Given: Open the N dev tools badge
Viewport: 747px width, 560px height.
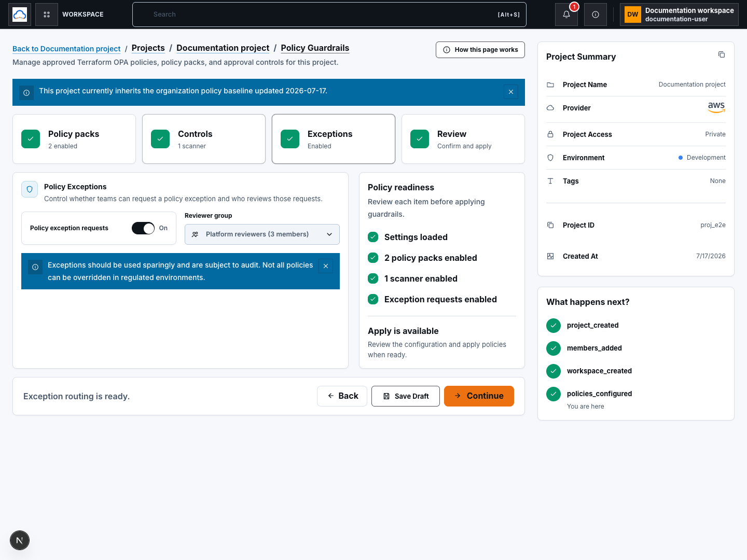Looking at the screenshot, I should coord(20,540).
